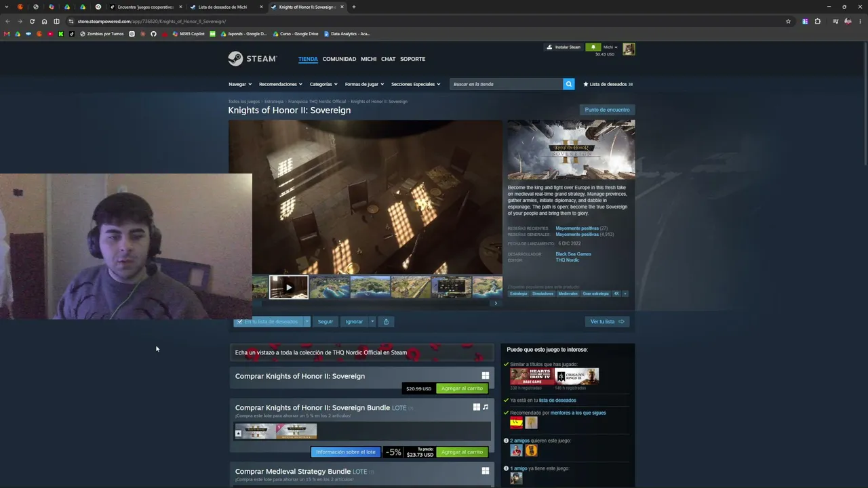Open the browser extensions puzzle icon
This screenshot has width=868, height=488.
click(x=817, y=21)
